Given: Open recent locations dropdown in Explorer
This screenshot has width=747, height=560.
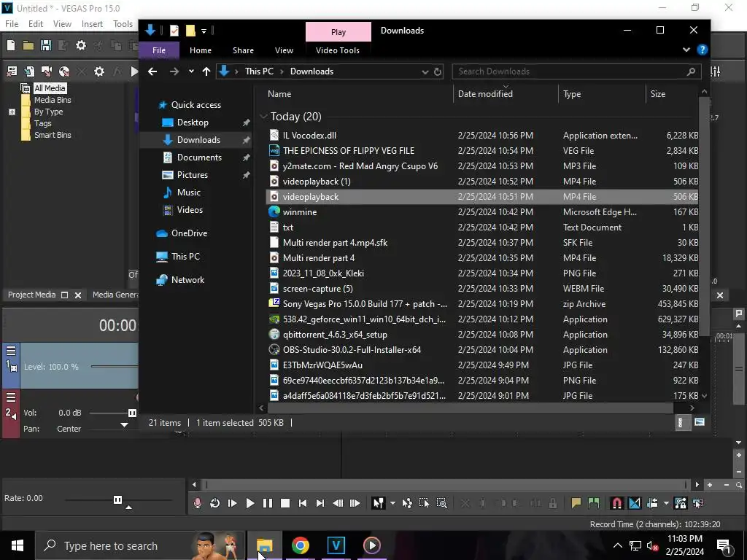Looking at the screenshot, I should pos(191,71).
